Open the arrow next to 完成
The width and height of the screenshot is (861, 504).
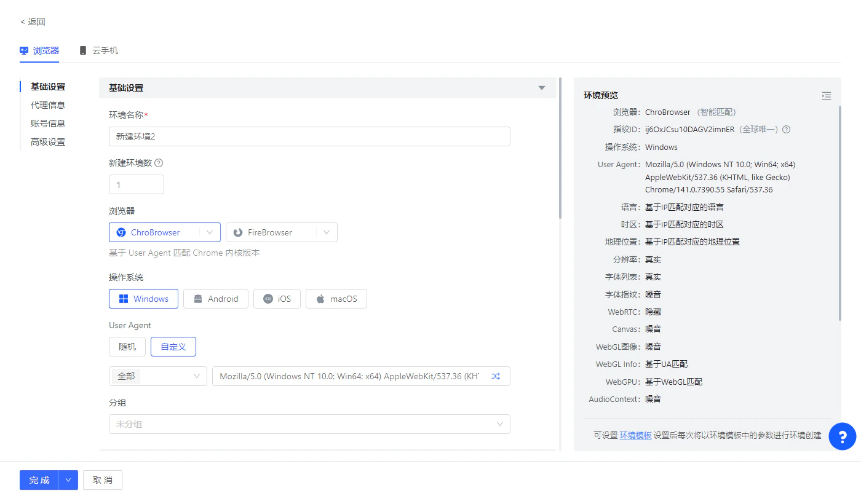point(68,480)
